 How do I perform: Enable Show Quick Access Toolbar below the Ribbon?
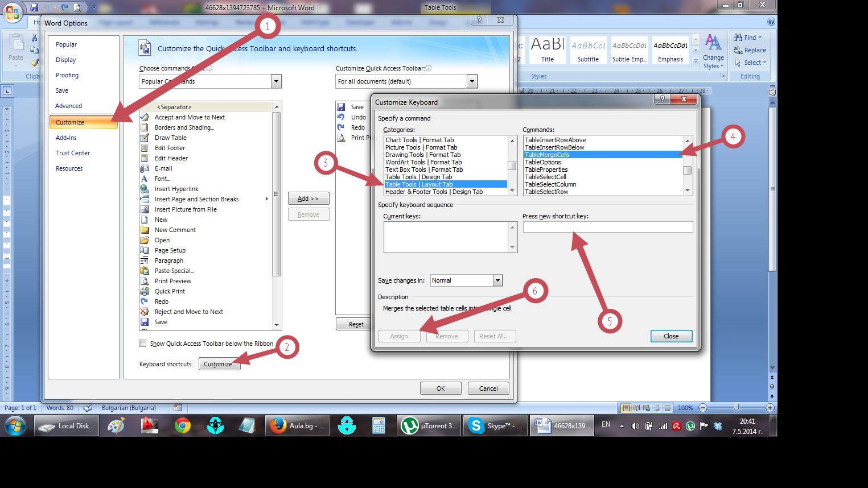(x=143, y=344)
